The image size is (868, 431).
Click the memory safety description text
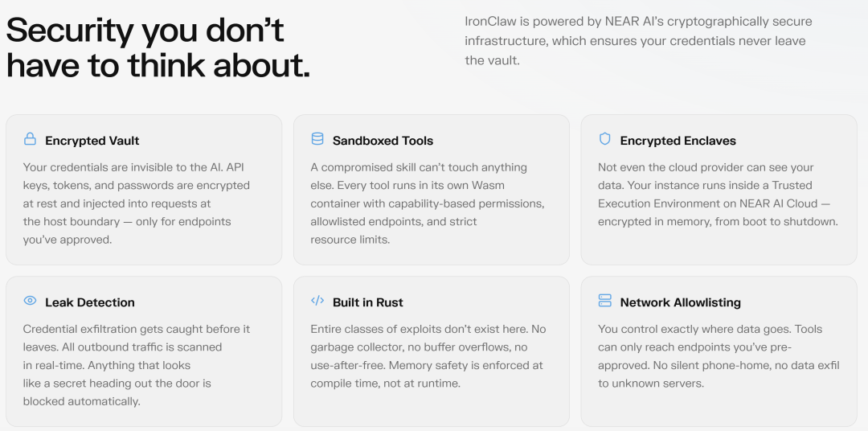click(x=427, y=356)
